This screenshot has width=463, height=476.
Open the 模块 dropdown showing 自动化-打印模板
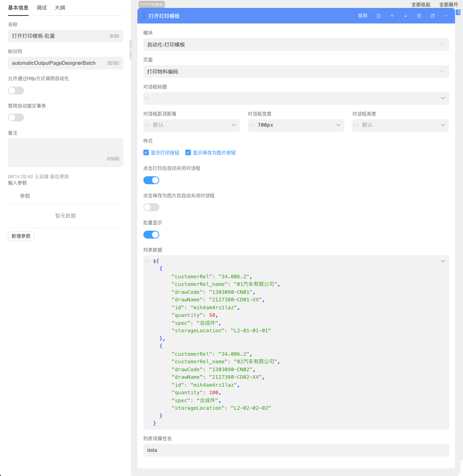click(296, 44)
